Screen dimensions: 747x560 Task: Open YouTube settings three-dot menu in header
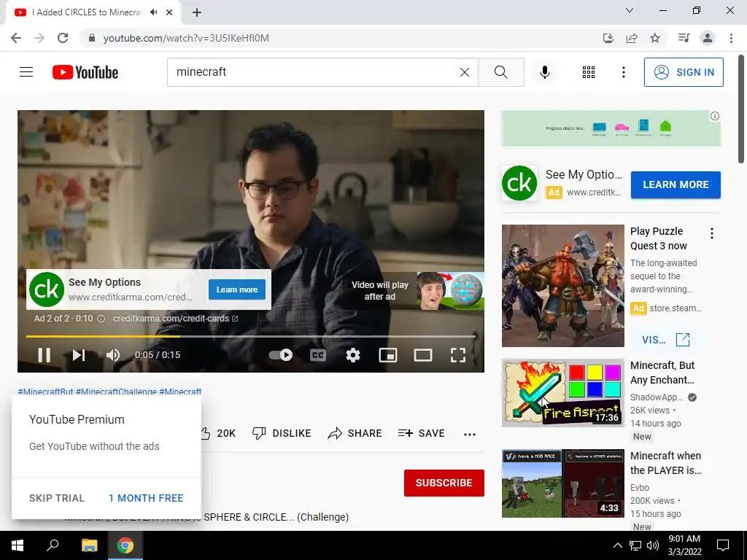click(x=623, y=72)
